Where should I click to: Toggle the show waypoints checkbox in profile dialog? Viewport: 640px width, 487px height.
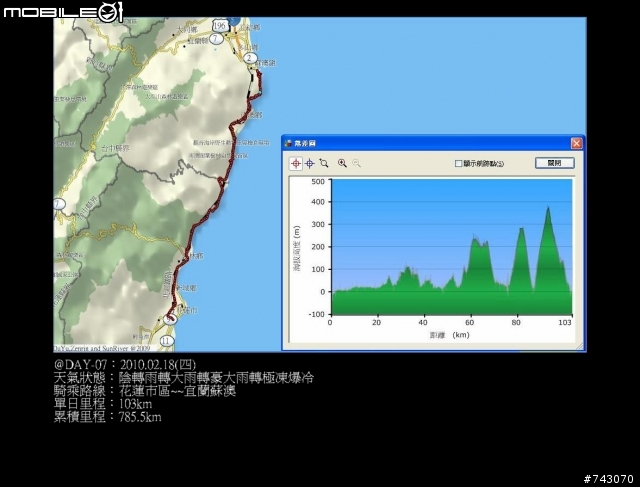pos(458,163)
